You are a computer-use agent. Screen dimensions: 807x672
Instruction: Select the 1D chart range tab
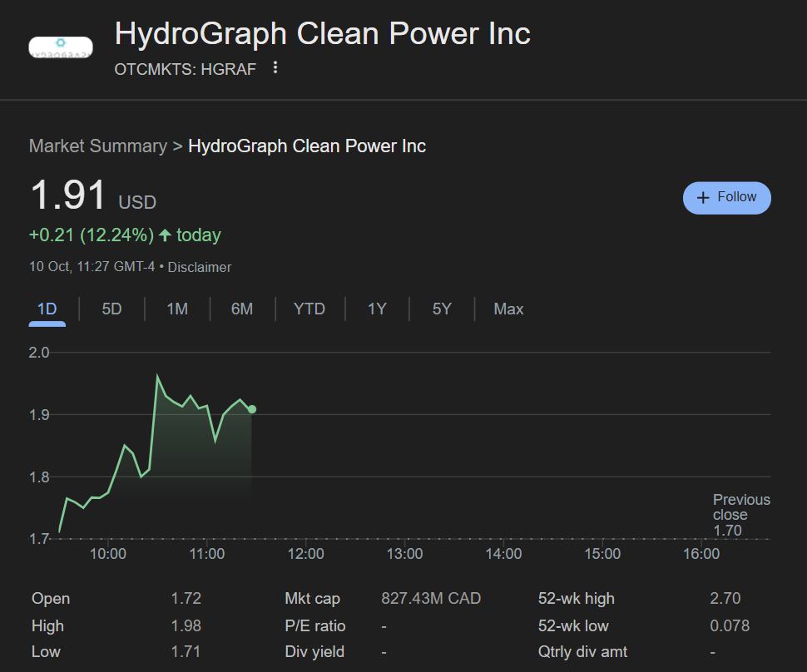click(47, 309)
